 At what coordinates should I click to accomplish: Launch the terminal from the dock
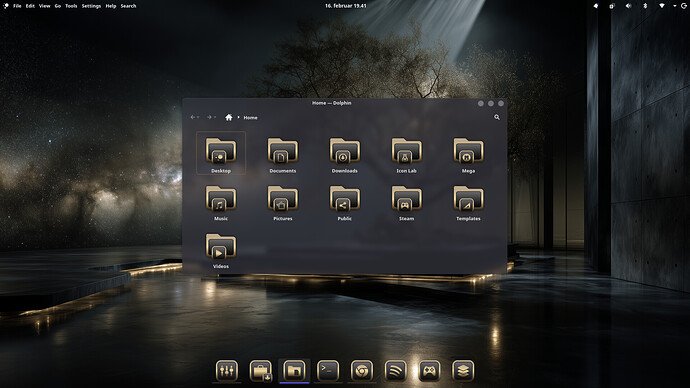coord(328,371)
